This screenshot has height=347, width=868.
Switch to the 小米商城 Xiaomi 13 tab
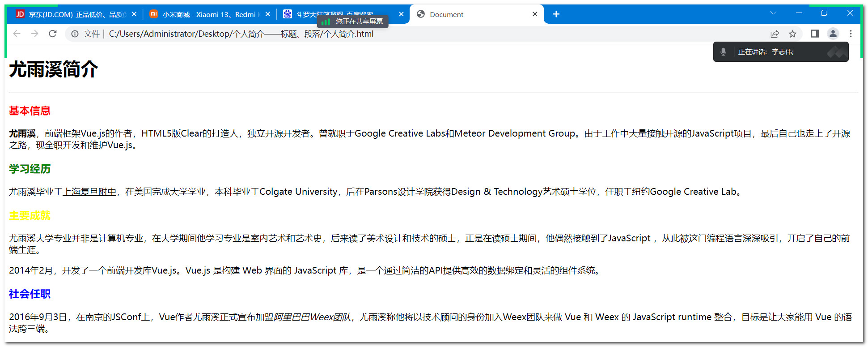(x=209, y=14)
